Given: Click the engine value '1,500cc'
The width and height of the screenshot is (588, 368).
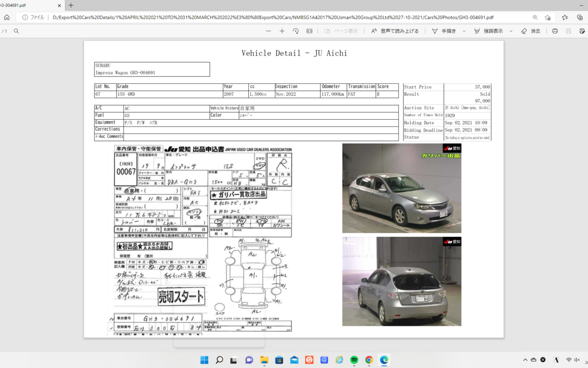Looking at the screenshot, I should point(258,94).
